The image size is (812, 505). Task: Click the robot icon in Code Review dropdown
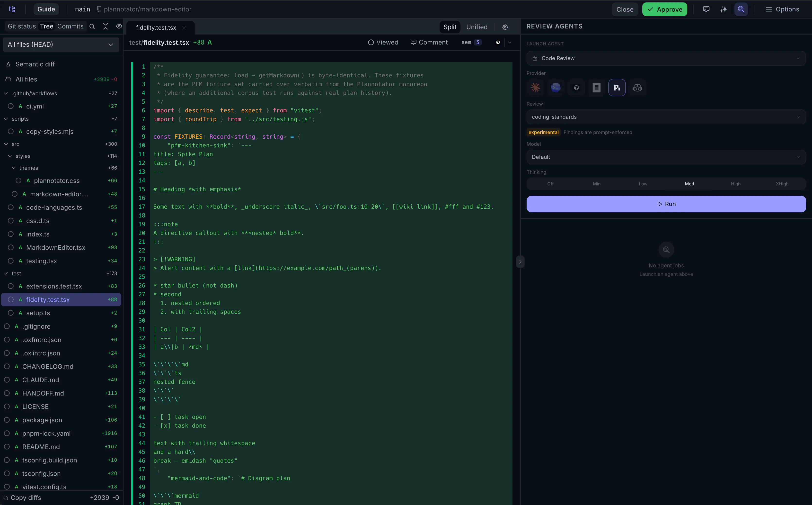535,58
